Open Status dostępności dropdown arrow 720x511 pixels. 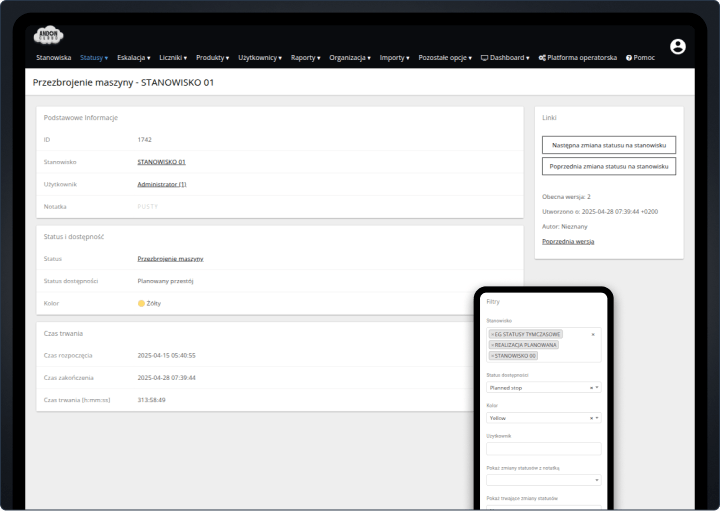click(597, 388)
